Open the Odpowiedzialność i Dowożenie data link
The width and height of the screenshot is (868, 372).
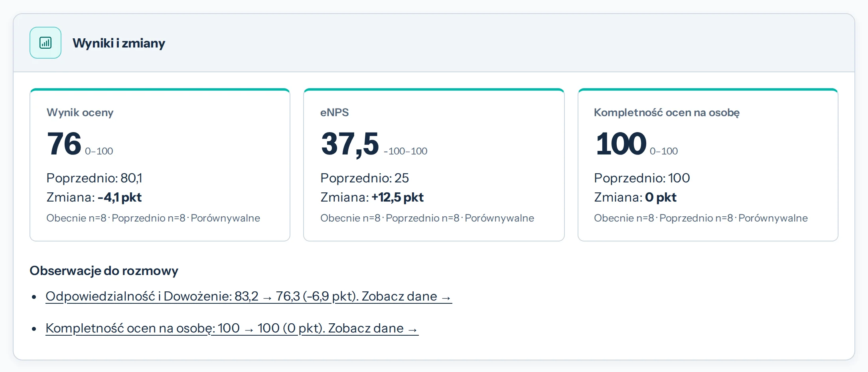tap(249, 296)
